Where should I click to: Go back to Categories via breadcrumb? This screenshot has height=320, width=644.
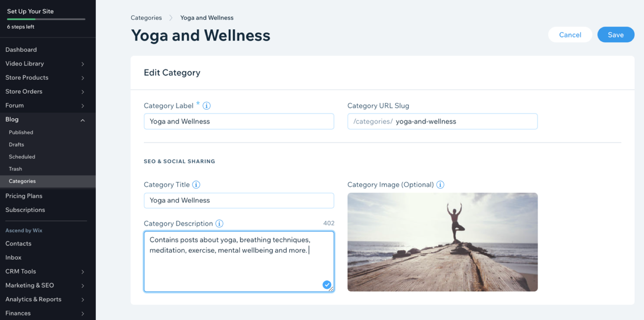(146, 18)
